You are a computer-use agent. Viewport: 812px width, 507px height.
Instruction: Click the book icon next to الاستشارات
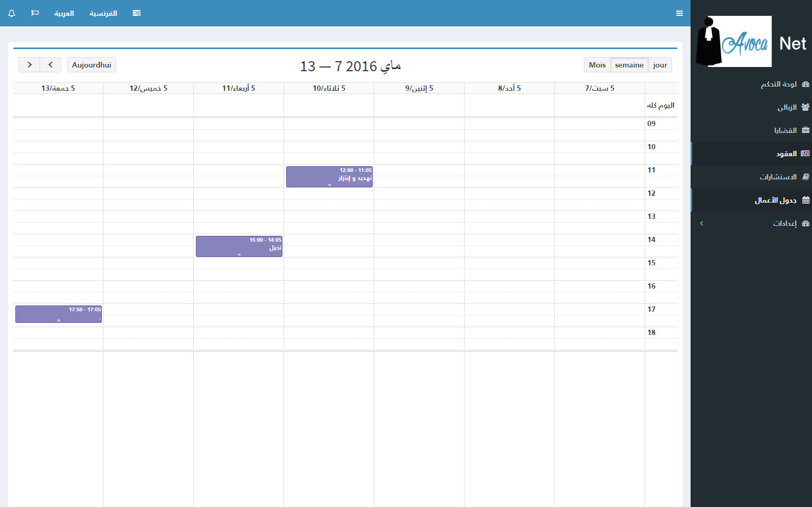[805, 177]
